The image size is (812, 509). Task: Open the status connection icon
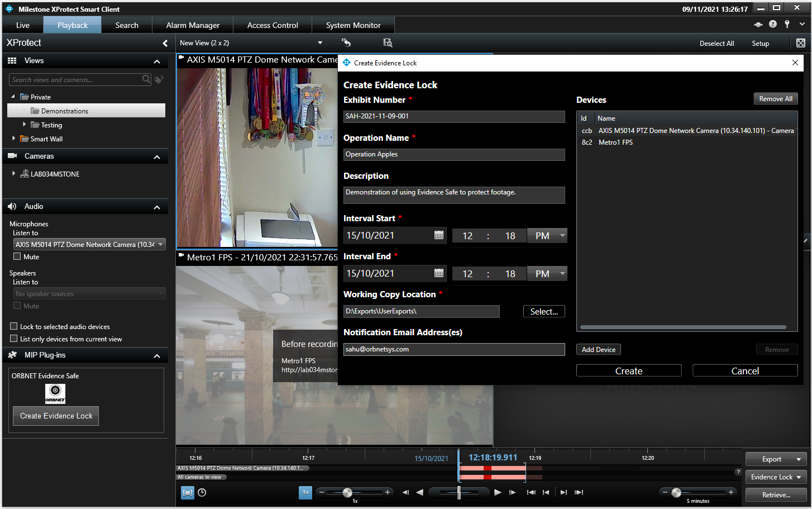coord(758,25)
